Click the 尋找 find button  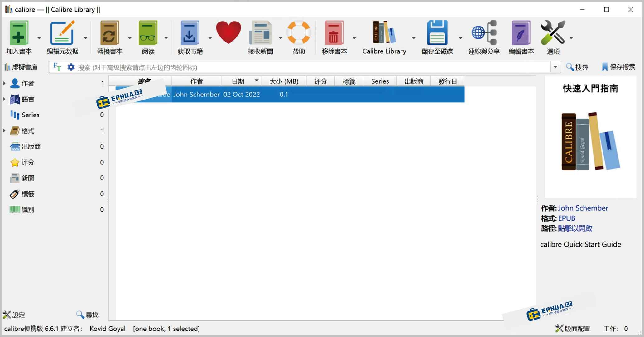(x=87, y=315)
